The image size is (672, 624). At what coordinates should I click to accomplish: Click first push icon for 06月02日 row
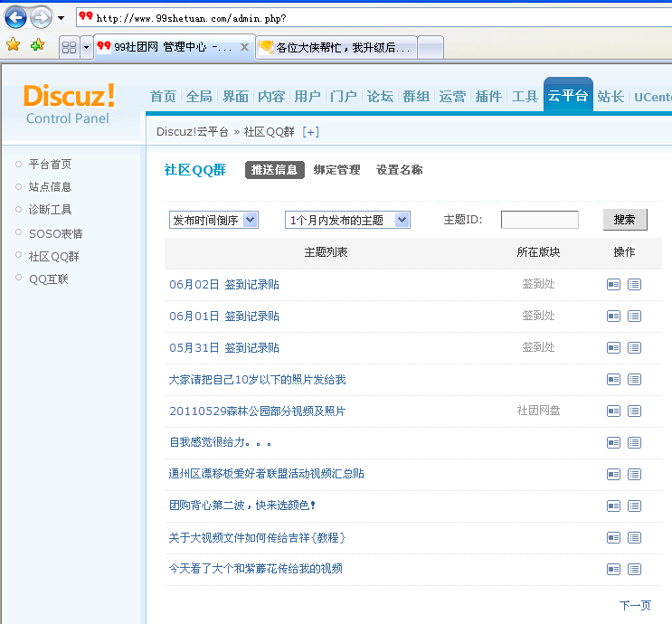(614, 285)
